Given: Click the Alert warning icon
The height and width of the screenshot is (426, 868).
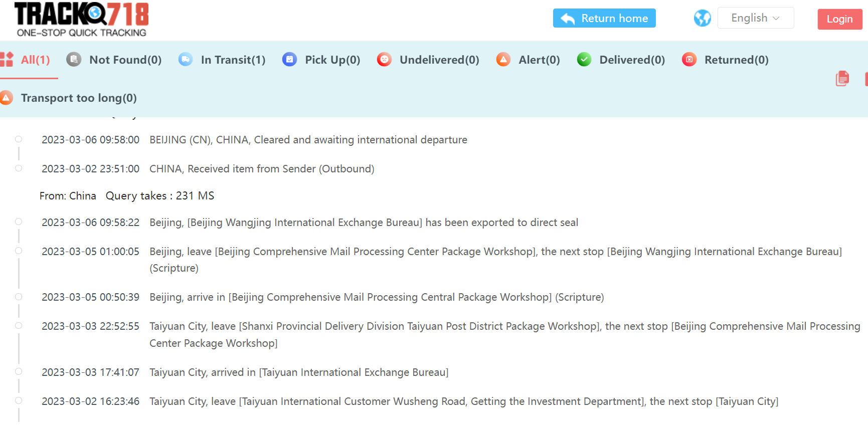Looking at the screenshot, I should pos(503,60).
